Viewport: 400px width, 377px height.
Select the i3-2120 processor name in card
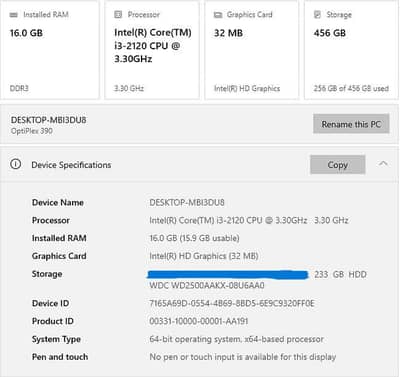click(153, 46)
